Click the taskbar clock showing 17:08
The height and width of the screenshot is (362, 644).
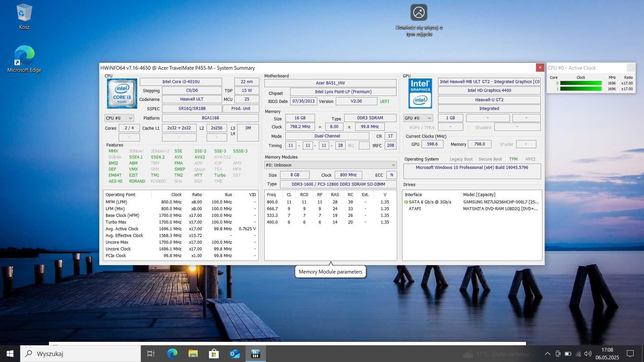[607, 354]
